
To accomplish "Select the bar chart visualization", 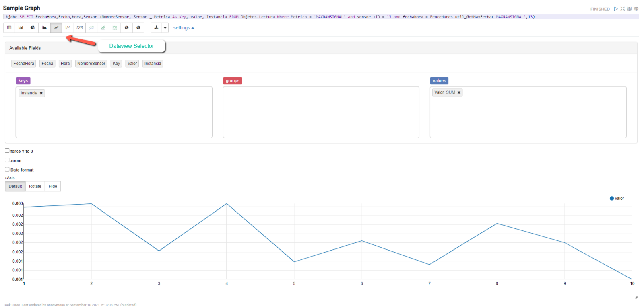I will [x=21, y=28].
